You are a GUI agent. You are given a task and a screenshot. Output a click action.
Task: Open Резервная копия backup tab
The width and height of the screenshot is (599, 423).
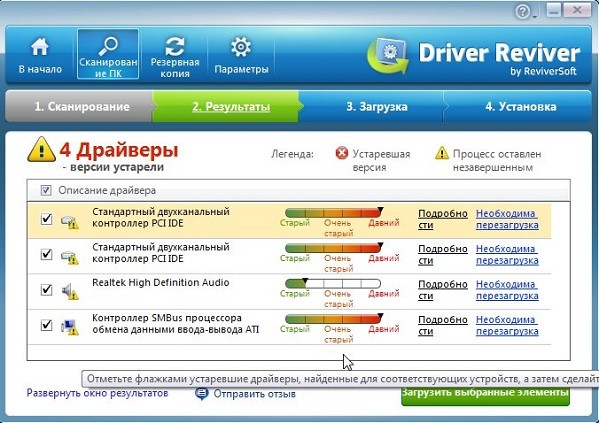tap(175, 57)
